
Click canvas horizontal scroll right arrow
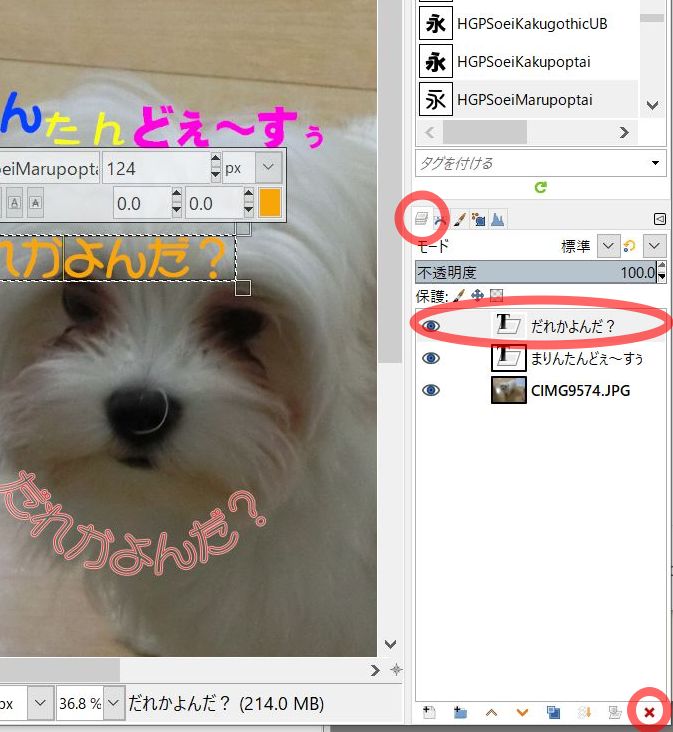point(375,670)
